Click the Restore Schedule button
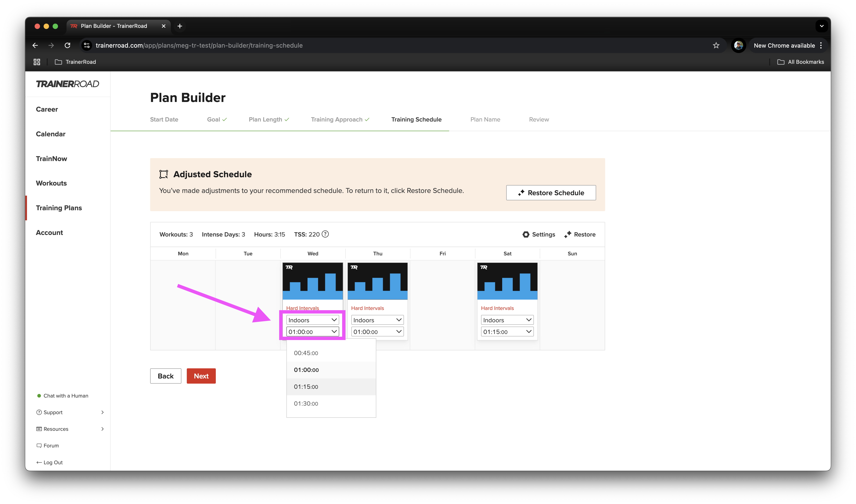Viewport: 856px width, 504px height. 551,193
